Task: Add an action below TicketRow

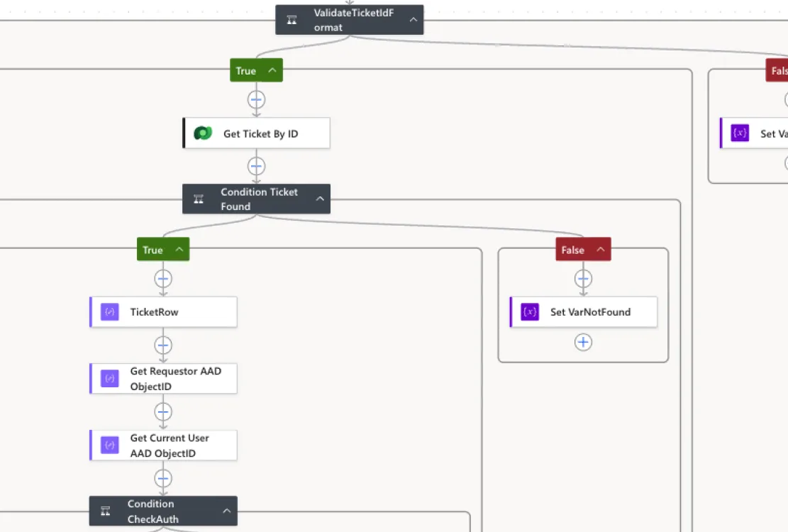Action: (x=163, y=345)
